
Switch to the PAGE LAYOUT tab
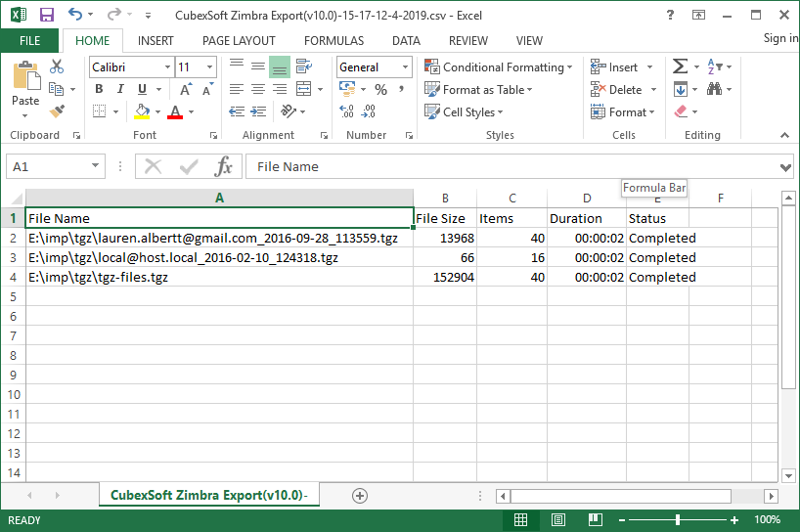click(x=239, y=41)
